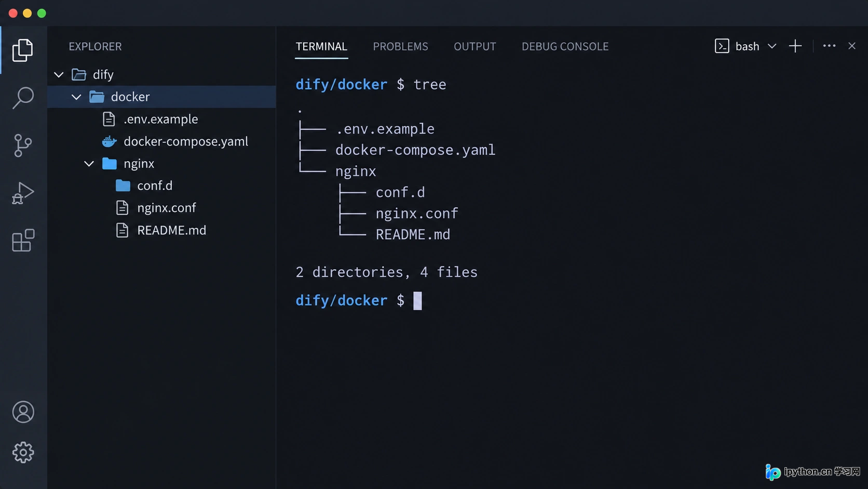The image size is (868, 489).
Task: Open the terminal profile dropdown arrow next to bash
Action: coord(772,46)
